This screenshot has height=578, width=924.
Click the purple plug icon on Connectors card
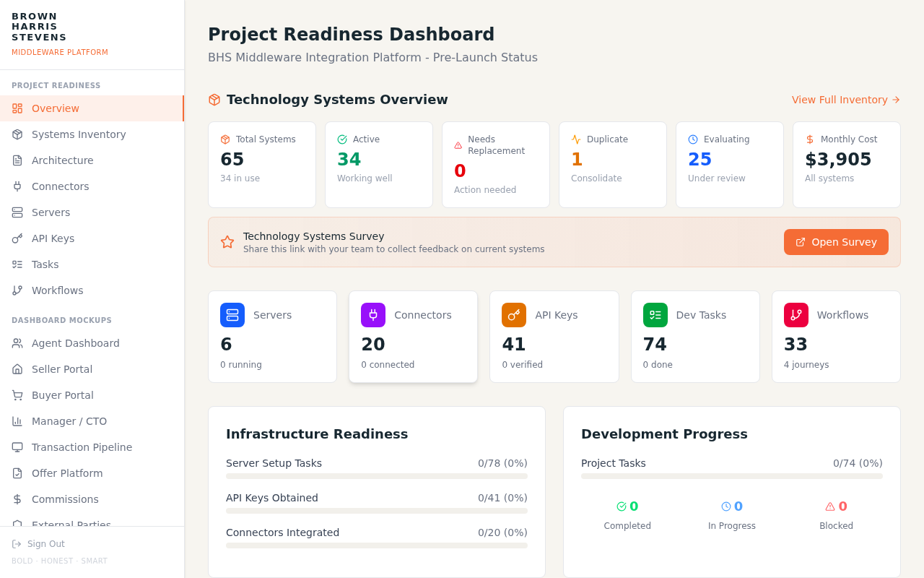(373, 314)
